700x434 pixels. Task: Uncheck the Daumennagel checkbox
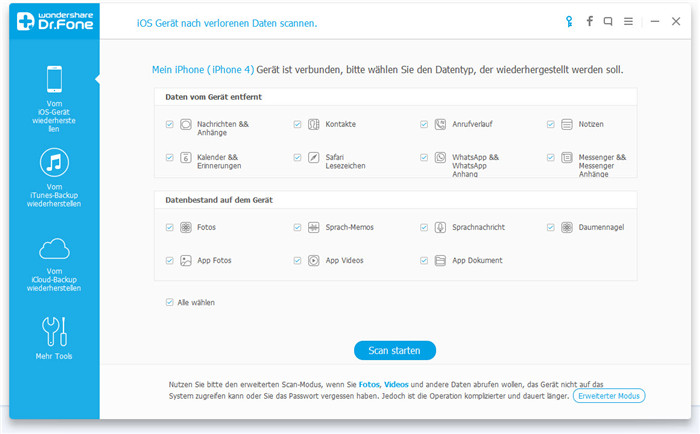550,227
